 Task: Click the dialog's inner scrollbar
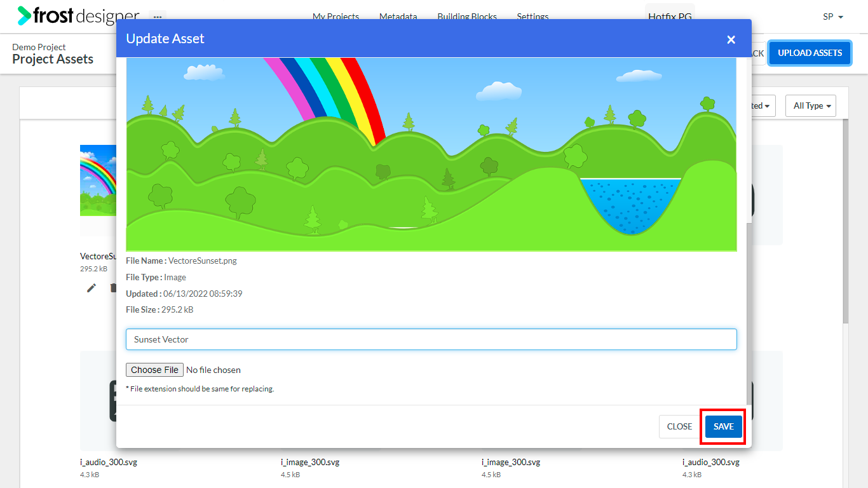point(749,313)
